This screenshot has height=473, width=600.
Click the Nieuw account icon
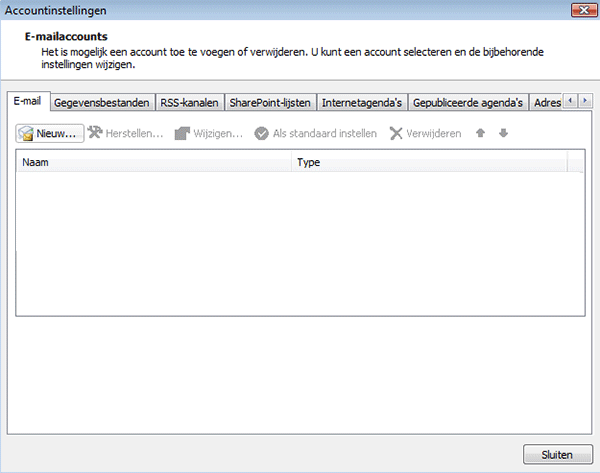[27, 133]
